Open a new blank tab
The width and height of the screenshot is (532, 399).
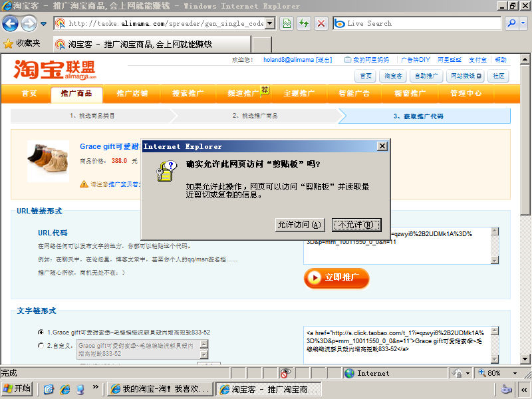tap(262, 45)
